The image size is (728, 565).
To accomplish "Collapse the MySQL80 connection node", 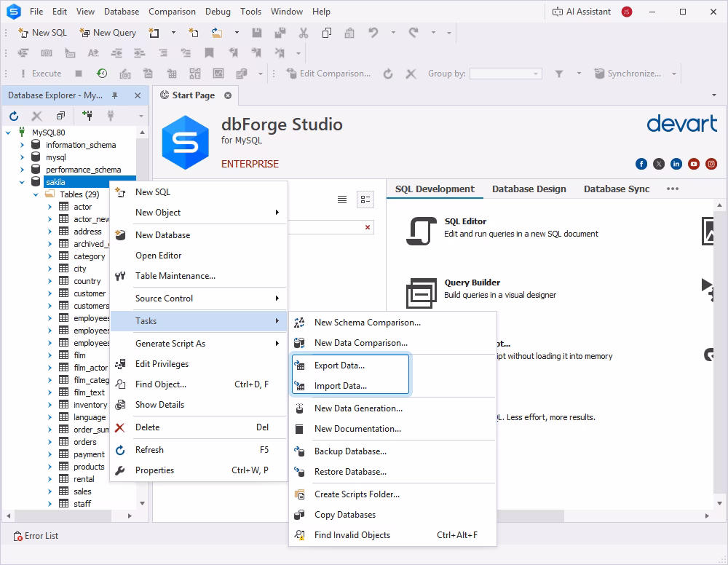I will coord(8,133).
